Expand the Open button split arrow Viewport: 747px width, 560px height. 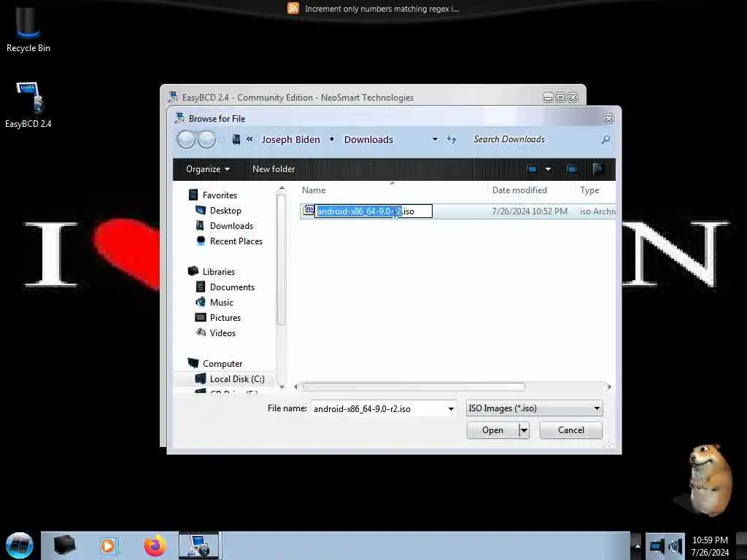[524, 430]
